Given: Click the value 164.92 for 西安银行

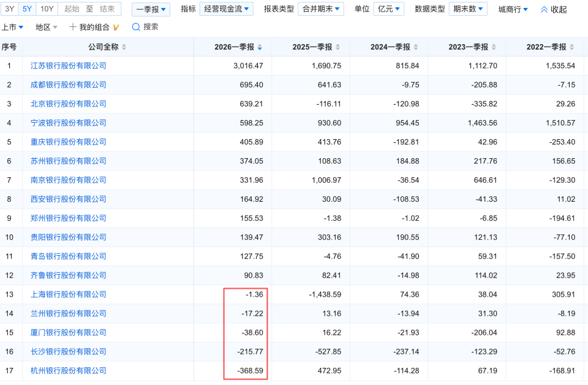Looking at the screenshot, I should coord(251,199).
